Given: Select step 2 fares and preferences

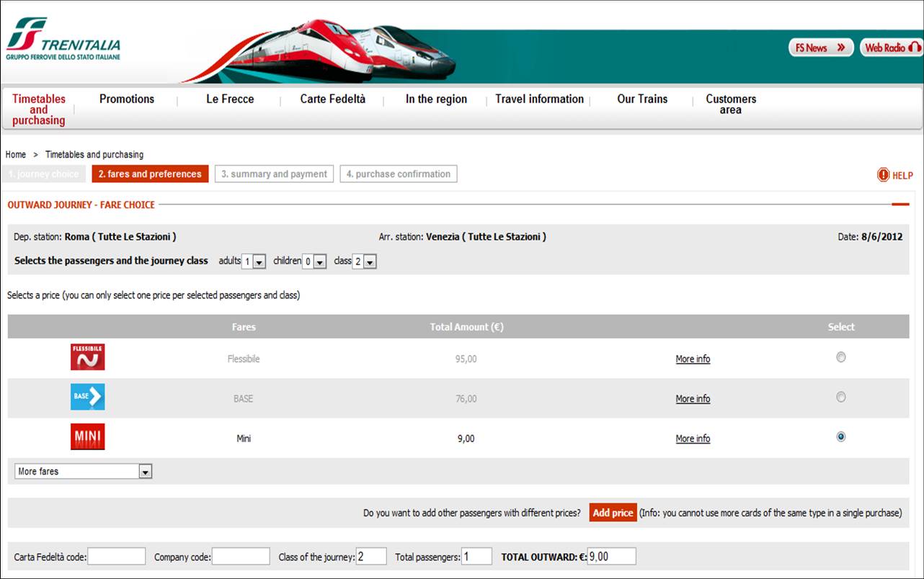Looking at the screenshot, I should coord(150,174).
